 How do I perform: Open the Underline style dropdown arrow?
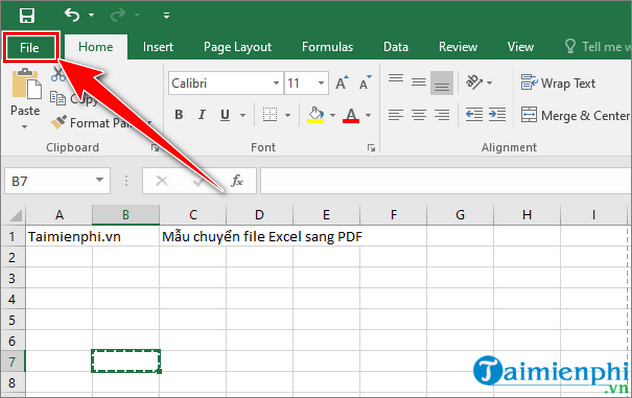coord(243,115)
